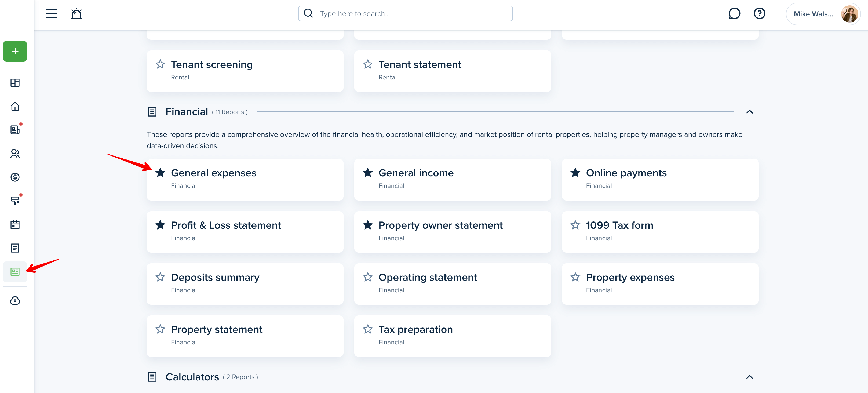868x393 pixels.
Task: Open the 1099 Tax form report
Action: (x=660, y=232)
